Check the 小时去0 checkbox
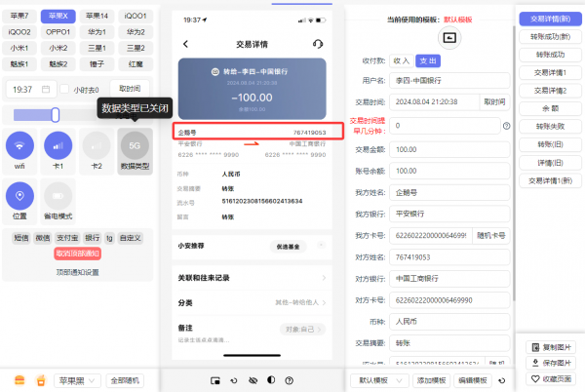The width and height of the screenshot is (585, 392). point(66,90)
